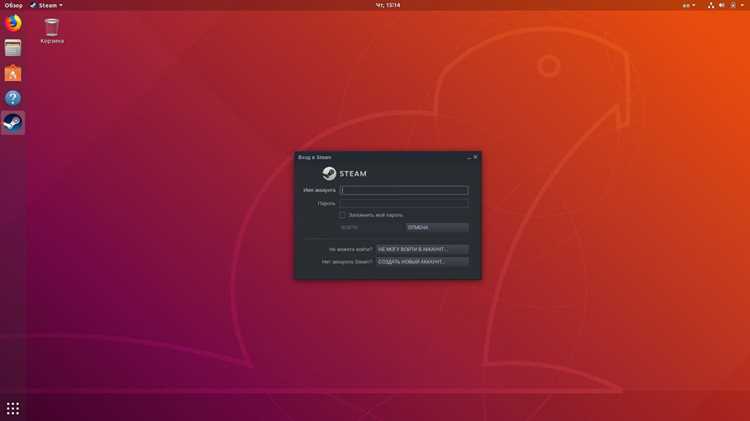
Task: Focus the password input field
Action: pyautogui.click(x=404, y=203)
